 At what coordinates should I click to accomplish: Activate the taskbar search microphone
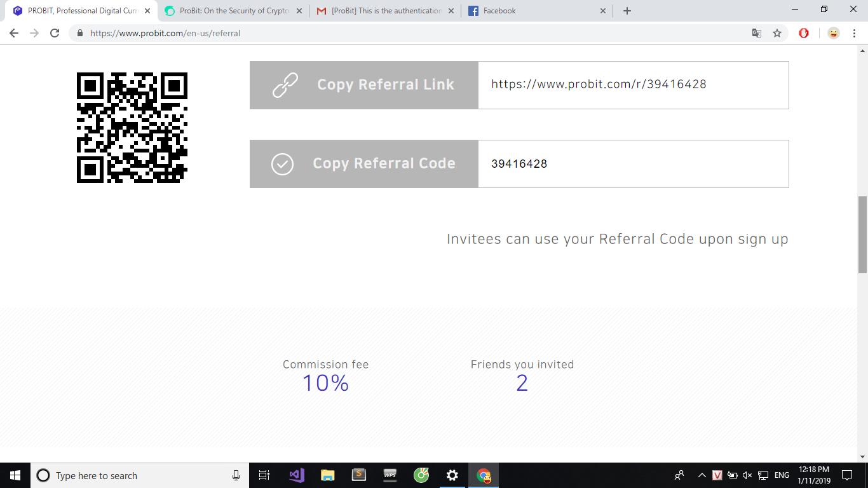click(x=236, y=475)
